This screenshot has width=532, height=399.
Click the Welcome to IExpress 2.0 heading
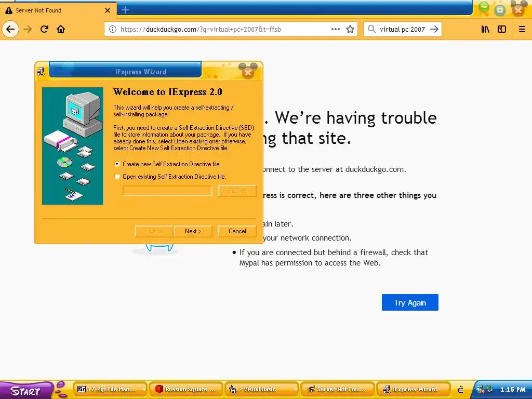point(168,92)
